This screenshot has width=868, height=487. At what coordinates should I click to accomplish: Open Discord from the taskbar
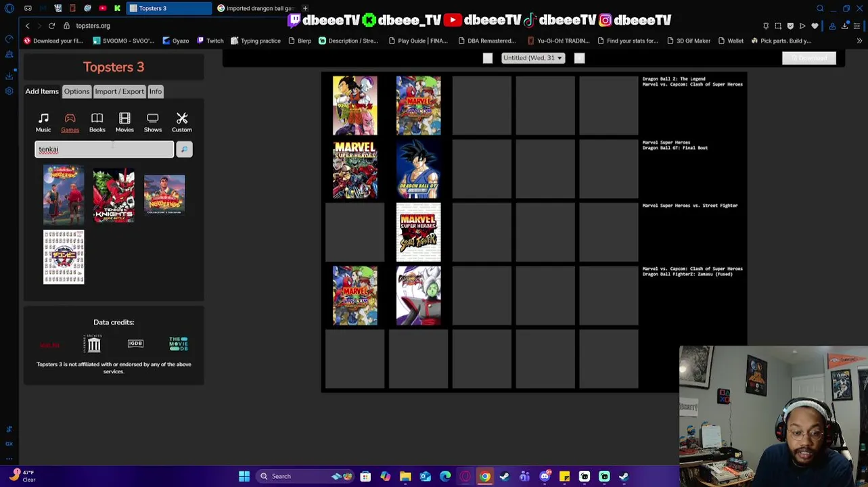(x=545, y=476)
